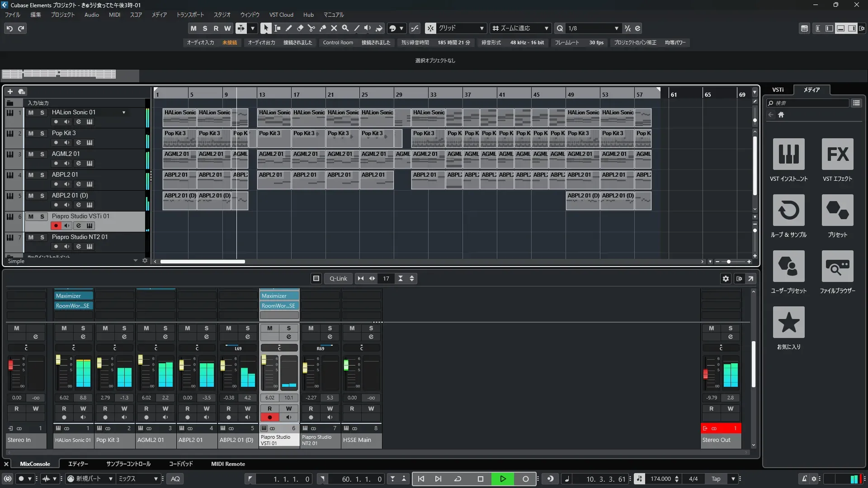Solo the Pop Kit 3 track
This screenshot has width=868, height=488.
coord(42,133)
